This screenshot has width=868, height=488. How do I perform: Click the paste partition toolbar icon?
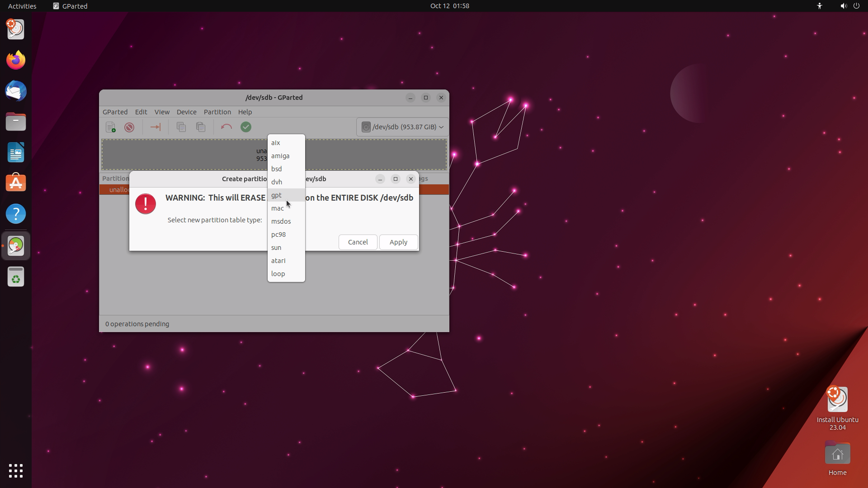[201, 127]
